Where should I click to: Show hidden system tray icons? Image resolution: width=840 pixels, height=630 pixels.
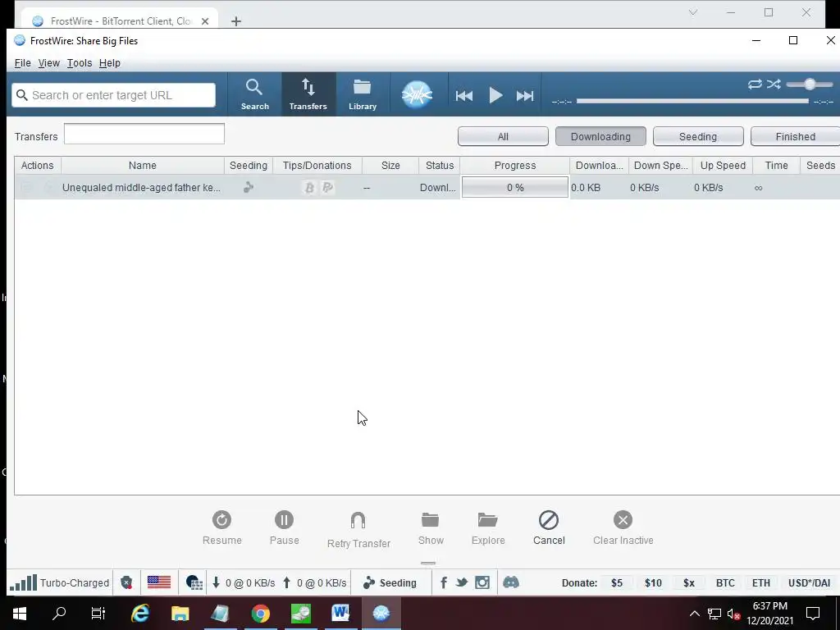[694, 614]
